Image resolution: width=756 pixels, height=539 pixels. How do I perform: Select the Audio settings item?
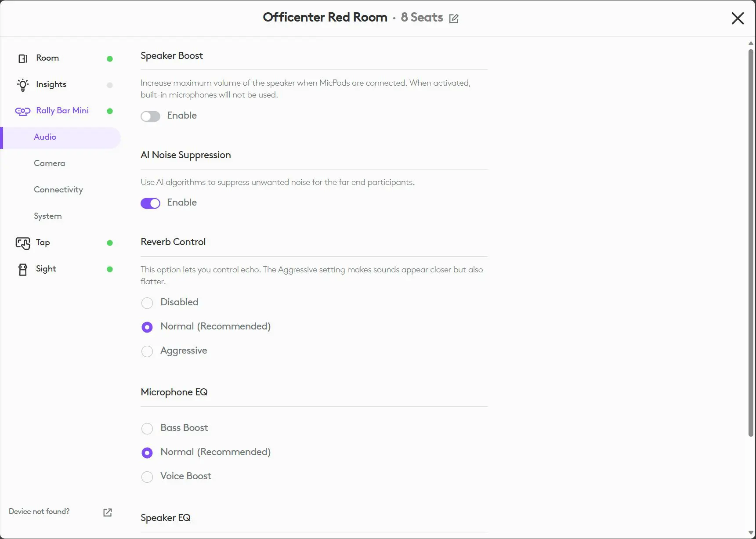tap(45, 137)
